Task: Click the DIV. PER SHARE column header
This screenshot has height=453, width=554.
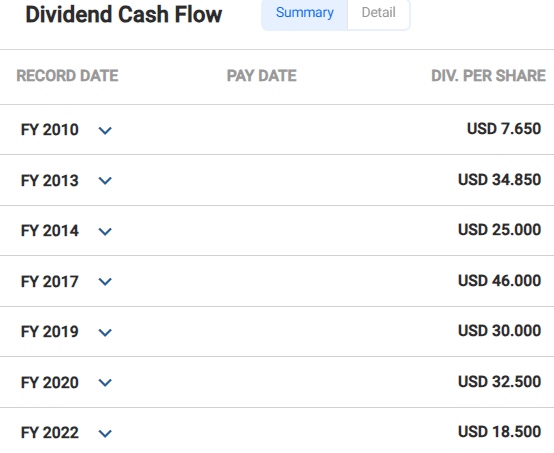Action: tap(488, 76)
